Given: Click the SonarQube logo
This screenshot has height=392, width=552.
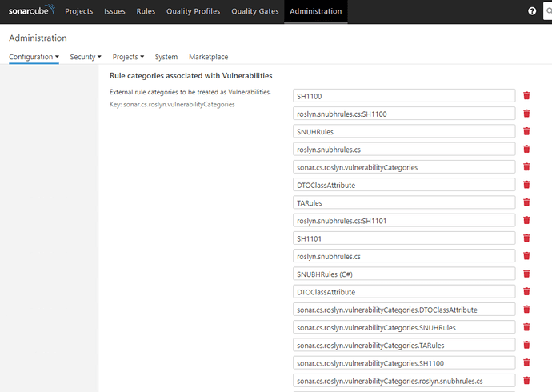Looking at the screenshot, I should (x=31, y=11).
